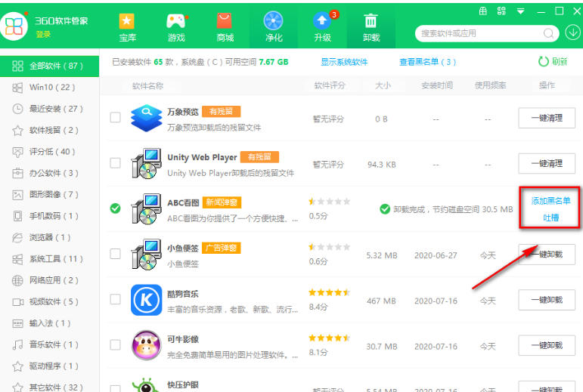Open the download manager arrow icon
The width and height of the screenshot is (583, 392).
573,32
